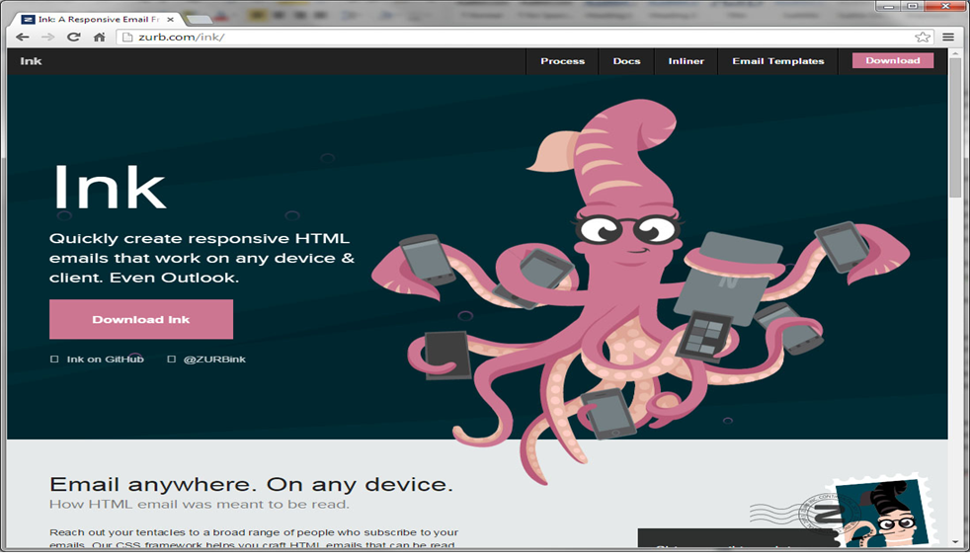Reload the page with the refresh icon

(x=74, y=38)
